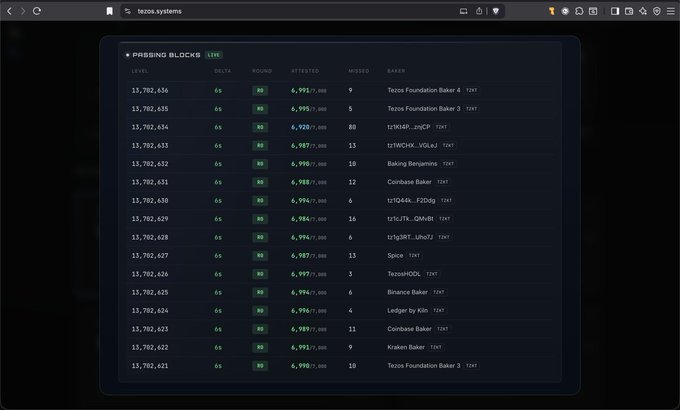Click the BAKER column header
Screen dimensions: 680x410
pos(396,71)
